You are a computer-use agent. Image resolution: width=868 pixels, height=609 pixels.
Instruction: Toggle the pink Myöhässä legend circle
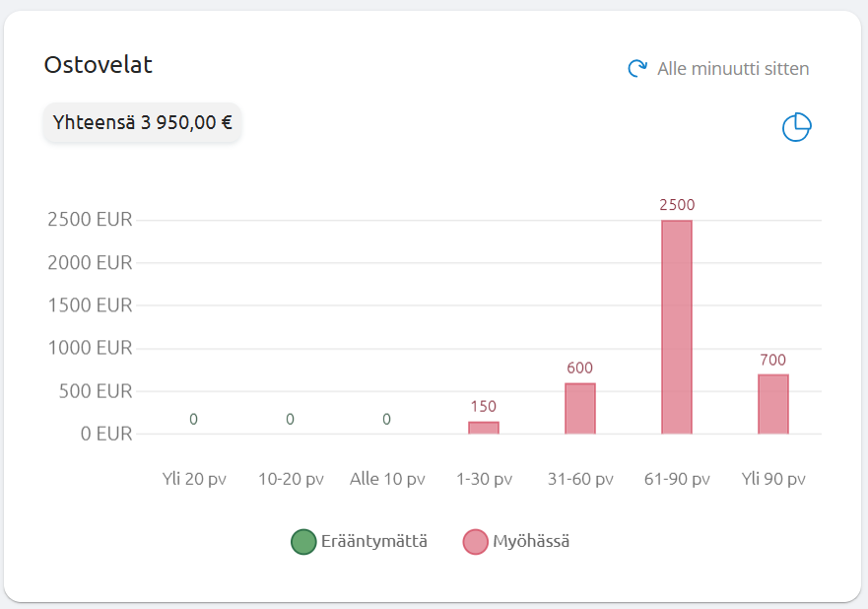pyautogui.click(x=476, y=541)
